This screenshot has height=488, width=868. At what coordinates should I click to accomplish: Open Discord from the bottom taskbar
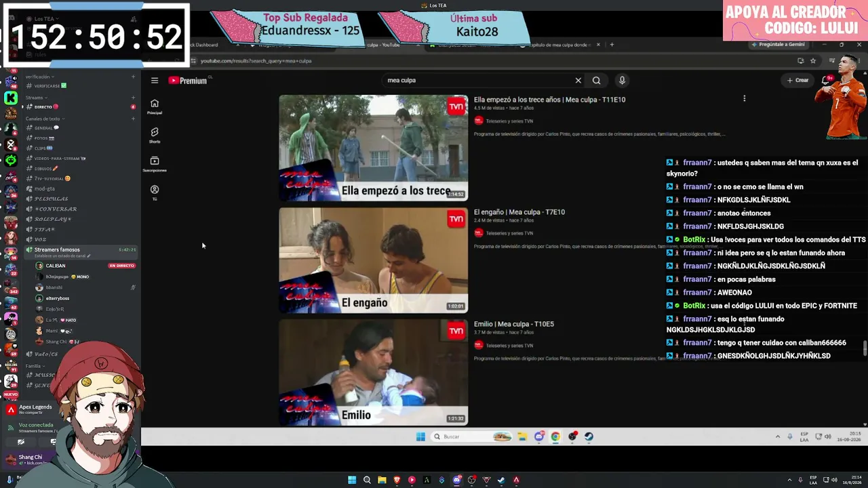(457, 481)
